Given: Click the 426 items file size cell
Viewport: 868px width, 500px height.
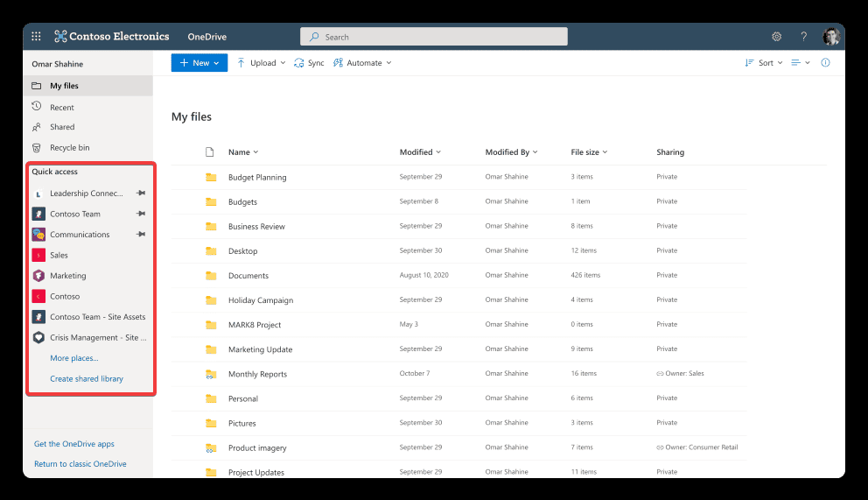Looking at the screenshot, I should tap(585, 275).
